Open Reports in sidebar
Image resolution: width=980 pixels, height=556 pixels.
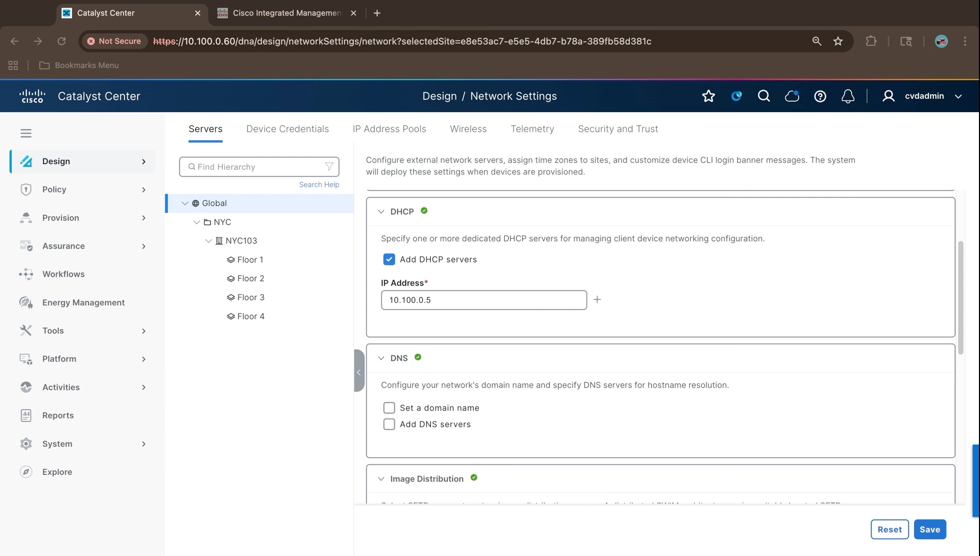(x=82, y=415)
